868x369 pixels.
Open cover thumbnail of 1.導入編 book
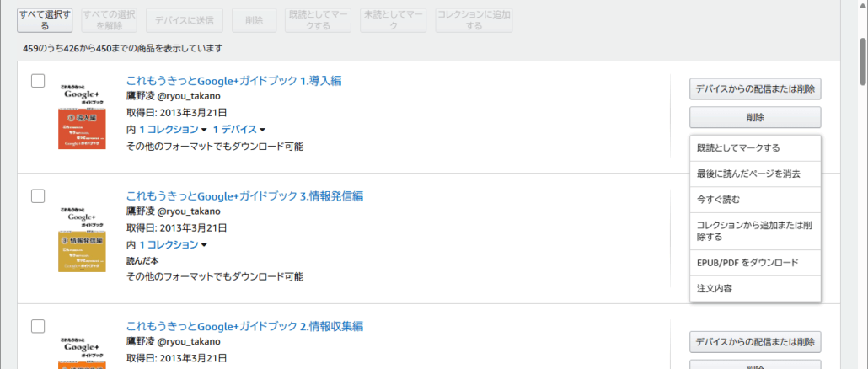point(82,116)
